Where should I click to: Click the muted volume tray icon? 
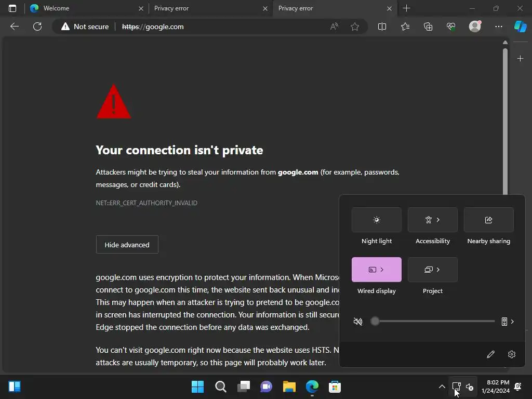pyautogui.click(x=470, y=387)
